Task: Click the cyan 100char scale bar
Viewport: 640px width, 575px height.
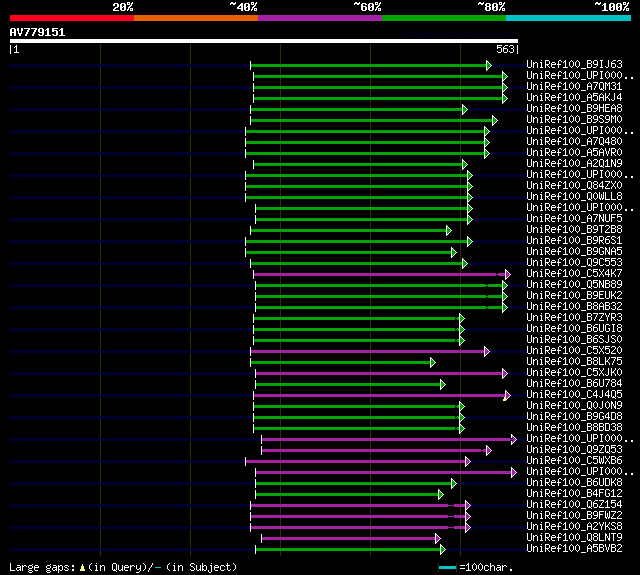Action: (447, 567)
